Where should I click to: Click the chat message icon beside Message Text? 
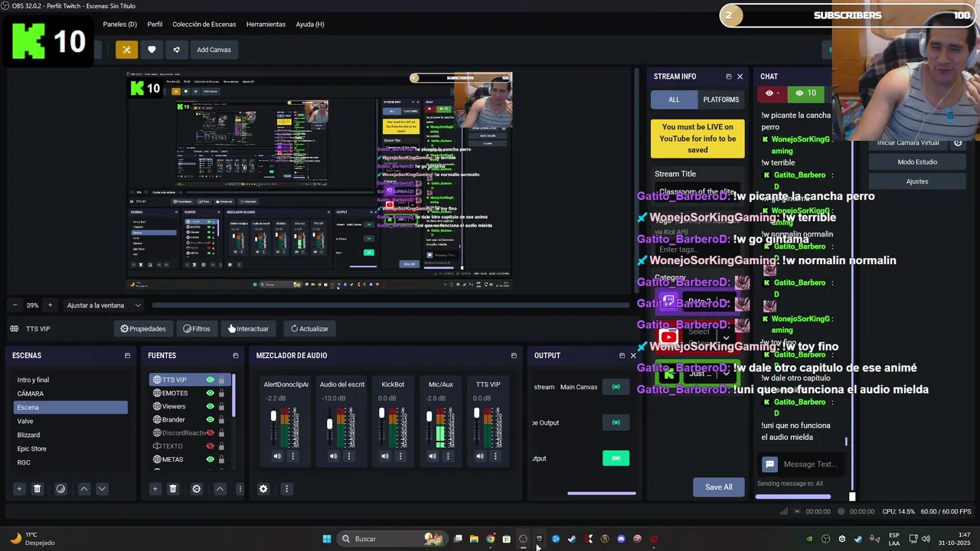tap(769, 464)
